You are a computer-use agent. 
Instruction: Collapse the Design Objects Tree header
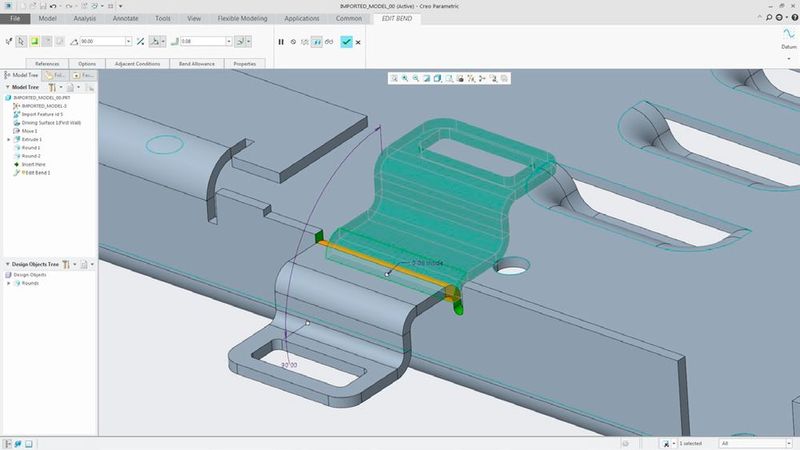click(x=7, y=264)
